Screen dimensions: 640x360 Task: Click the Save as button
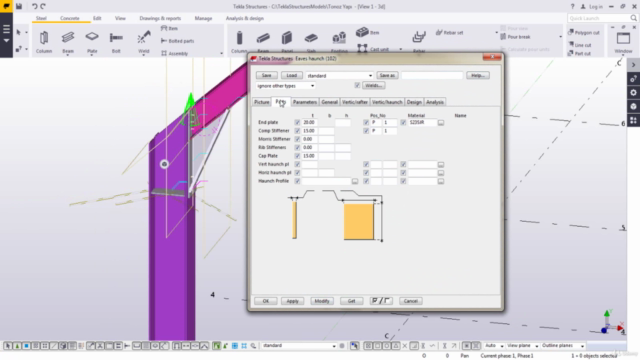coord(387,76)
